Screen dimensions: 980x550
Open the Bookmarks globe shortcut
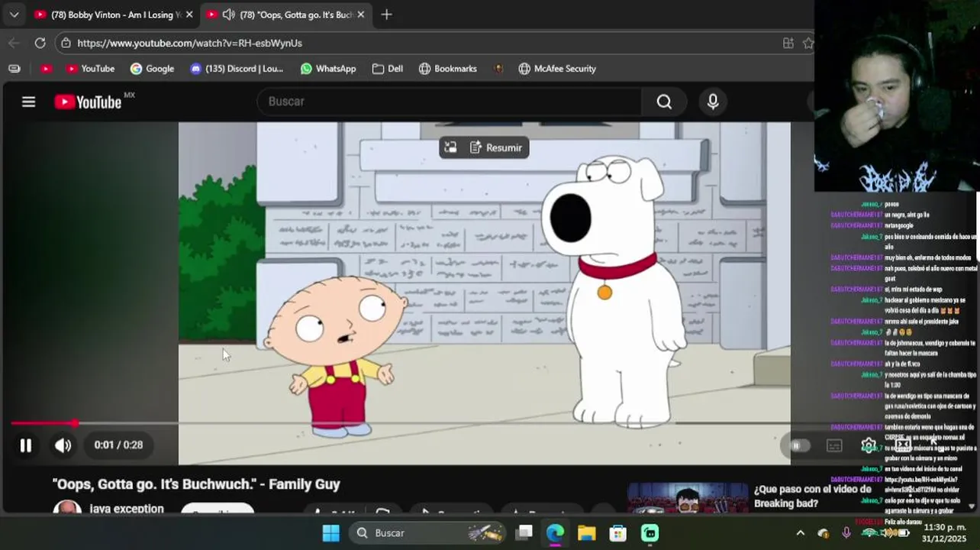click(x=448, y=69)
